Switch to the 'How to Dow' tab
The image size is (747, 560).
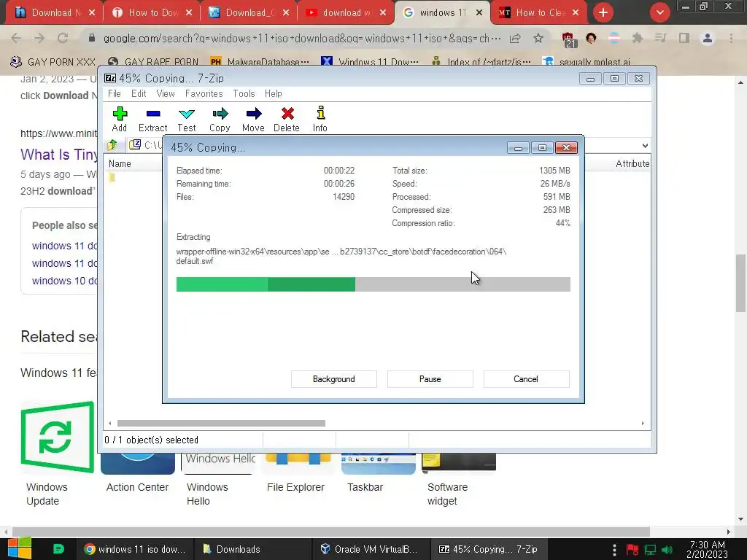[152, 13]
